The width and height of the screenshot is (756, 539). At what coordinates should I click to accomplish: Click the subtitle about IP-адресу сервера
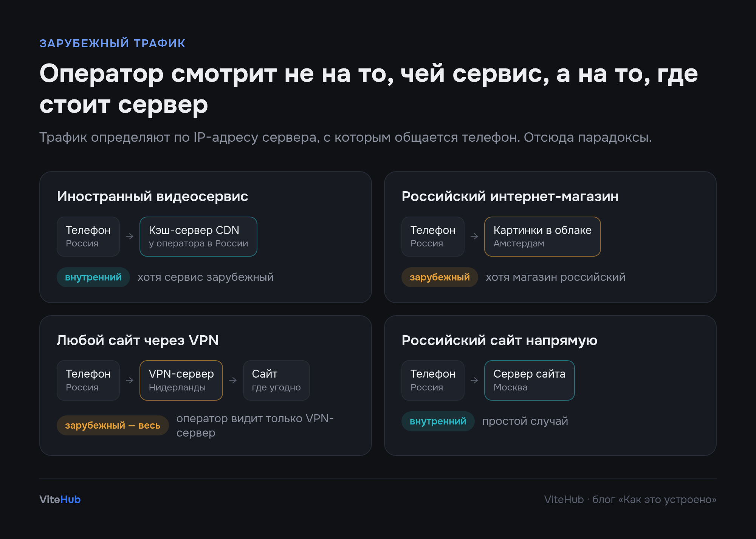345,137
